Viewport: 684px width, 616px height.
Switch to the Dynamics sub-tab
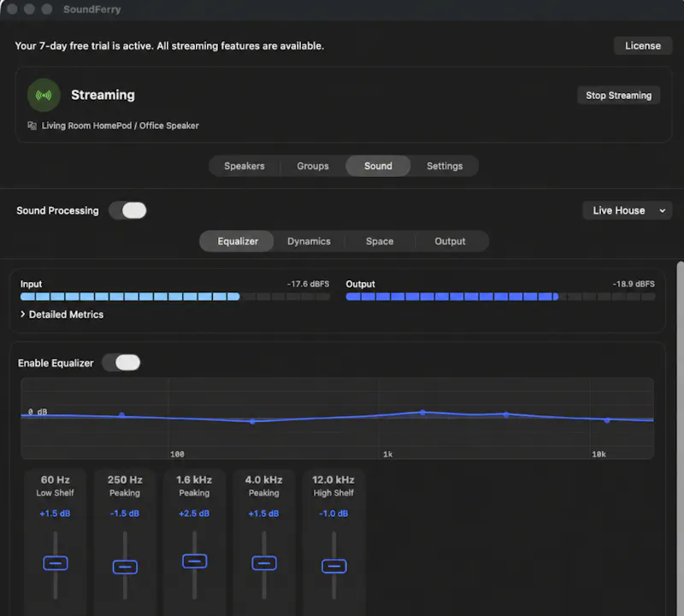tap(309, 242)
